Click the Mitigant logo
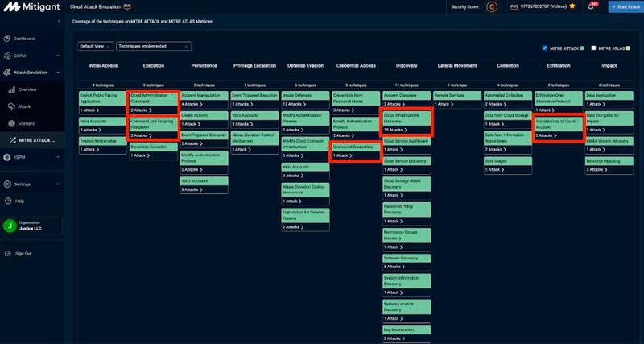This screenshot has height=344, width=644. [x=32, y=7]
